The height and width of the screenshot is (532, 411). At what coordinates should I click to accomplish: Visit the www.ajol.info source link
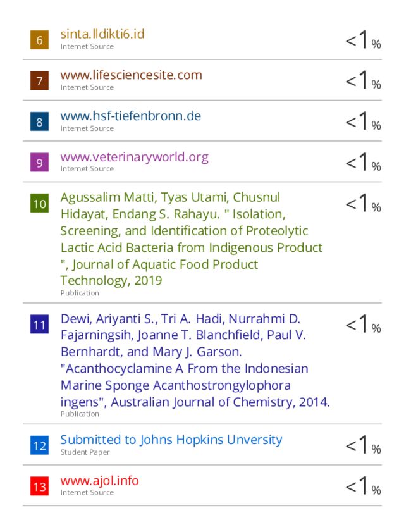tap(99, 481)
